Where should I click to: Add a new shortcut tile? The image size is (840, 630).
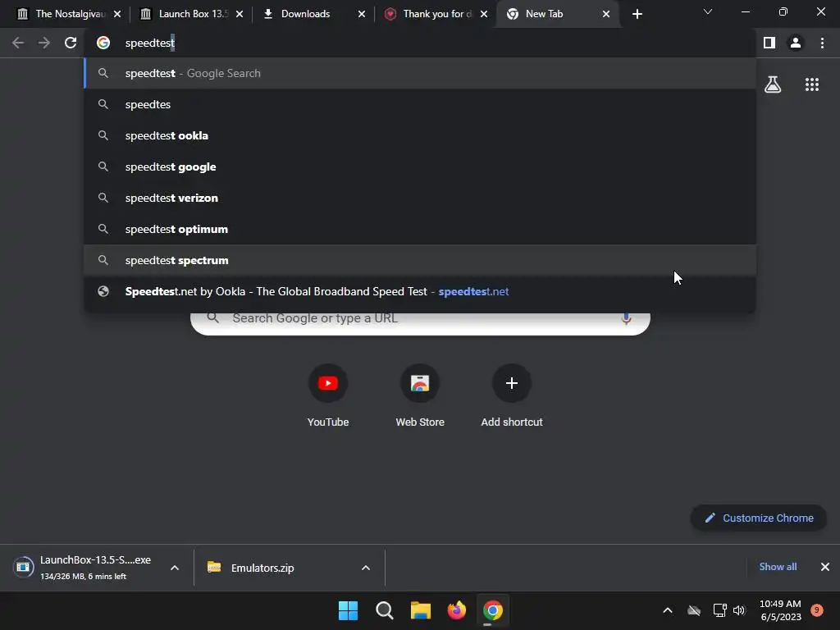point(512,396)
